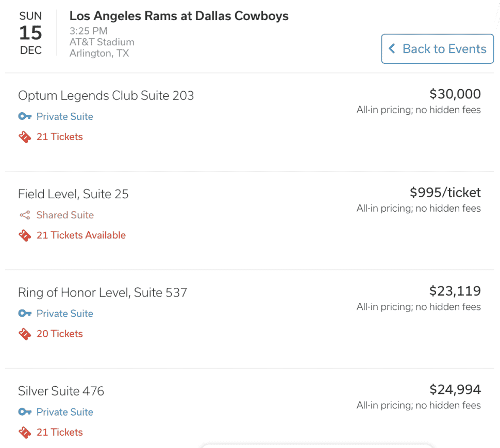Click ticket icon beside Suite 203's 21 Tickets
Screen dimensions: 500x448
[x=25, y=137]
